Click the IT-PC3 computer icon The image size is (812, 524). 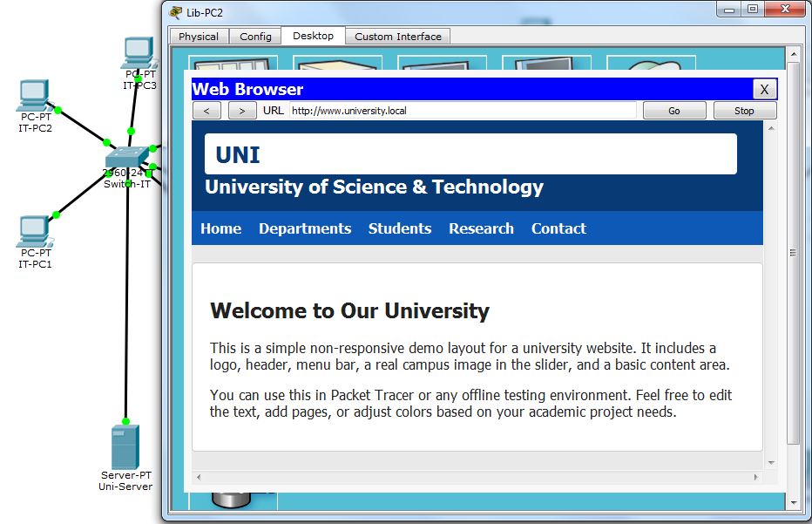click(x=139, y=54)
